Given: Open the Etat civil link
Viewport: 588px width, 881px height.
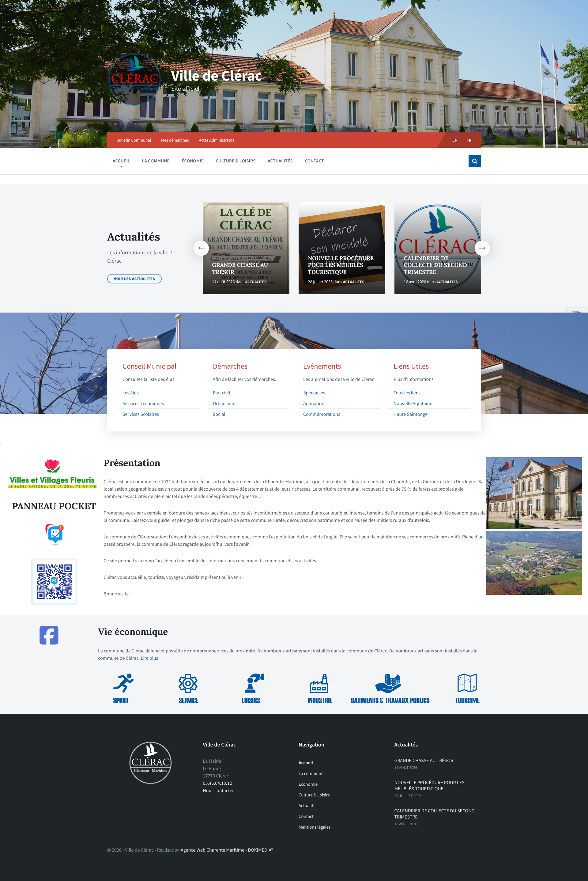Looking at the screenshot, I should pos(221,393).
